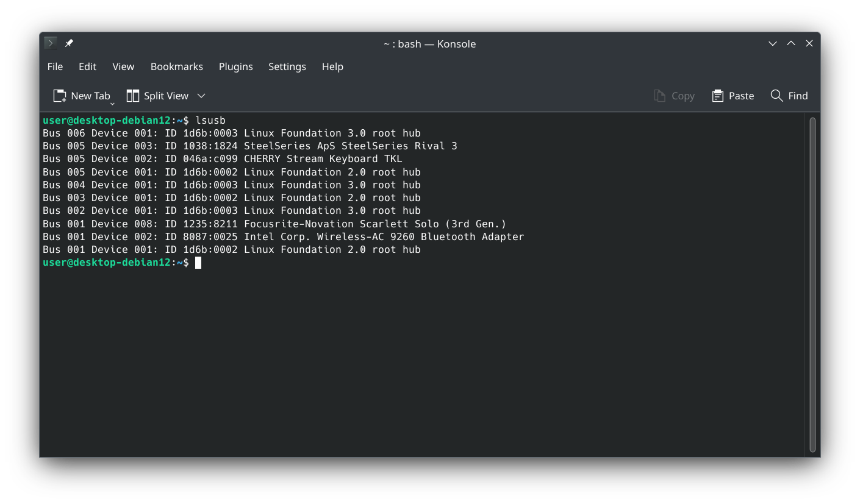Click the terminal cursor at the empty prompt
Image resolution: width=860 pixels, height=504 pixels.
(x=198, y=263)
